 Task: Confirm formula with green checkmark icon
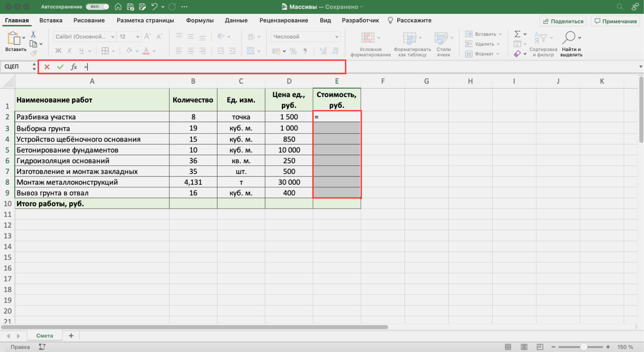click(61, 67)
